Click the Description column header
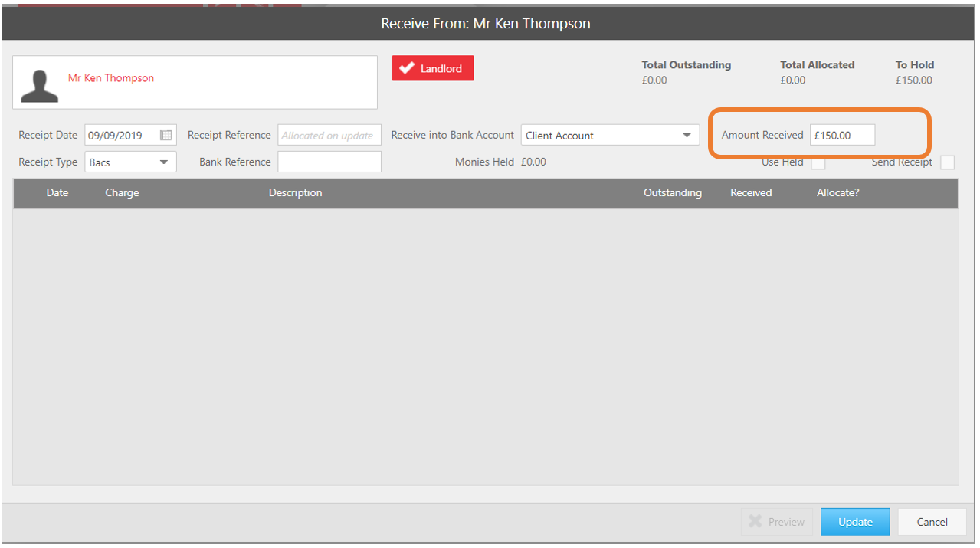Screen dimensions: 980x548 [x=295, y=193]
